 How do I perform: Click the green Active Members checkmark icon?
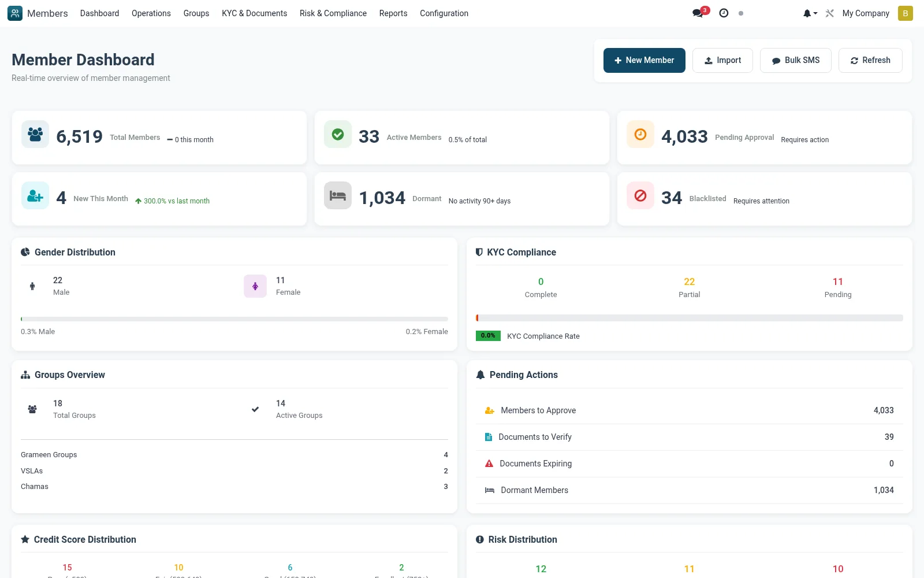click(338, 134)
